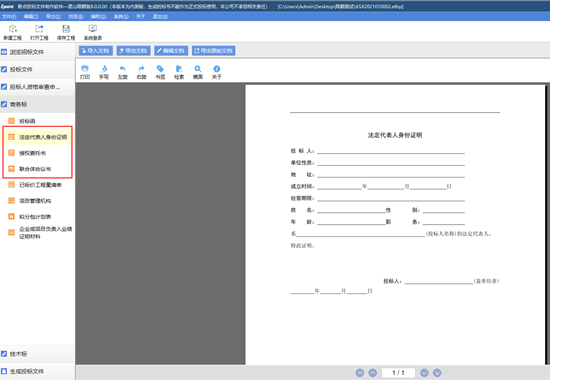
Task: Select the 手写 (handwriting) tool
Action: 104,69
